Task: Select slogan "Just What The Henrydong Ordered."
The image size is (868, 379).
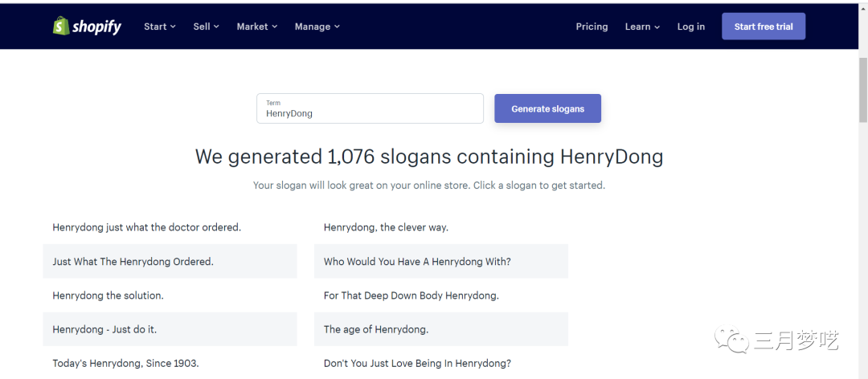Action: point(133,261)
